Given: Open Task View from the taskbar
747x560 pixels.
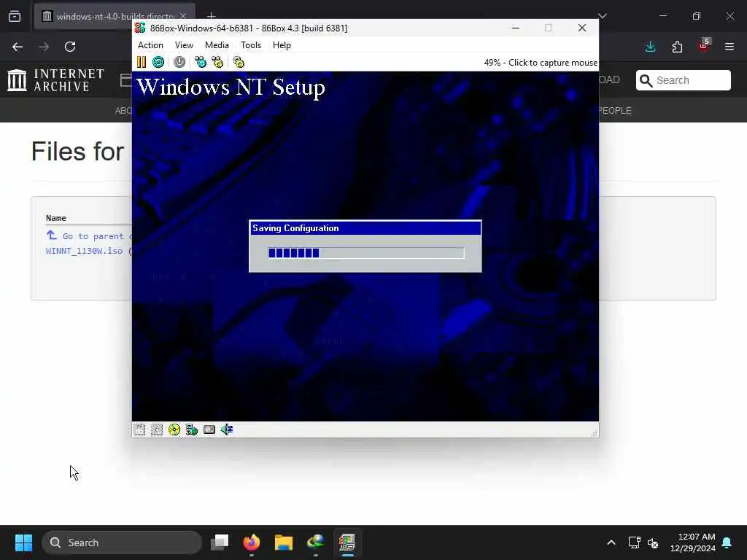Looking at the screenshot, I should pos(220,542).
